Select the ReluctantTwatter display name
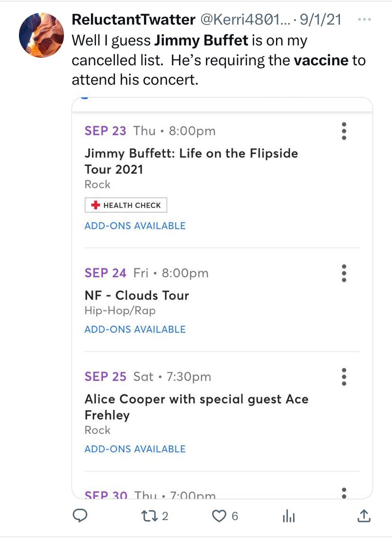The image size is (392, 539). coord(134,19)
